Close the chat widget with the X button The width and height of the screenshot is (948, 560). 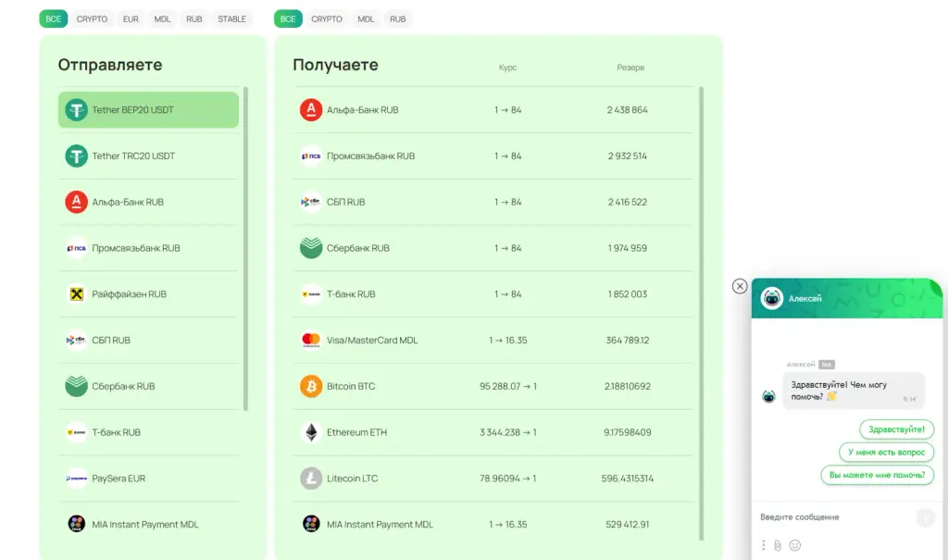point(740,286)
